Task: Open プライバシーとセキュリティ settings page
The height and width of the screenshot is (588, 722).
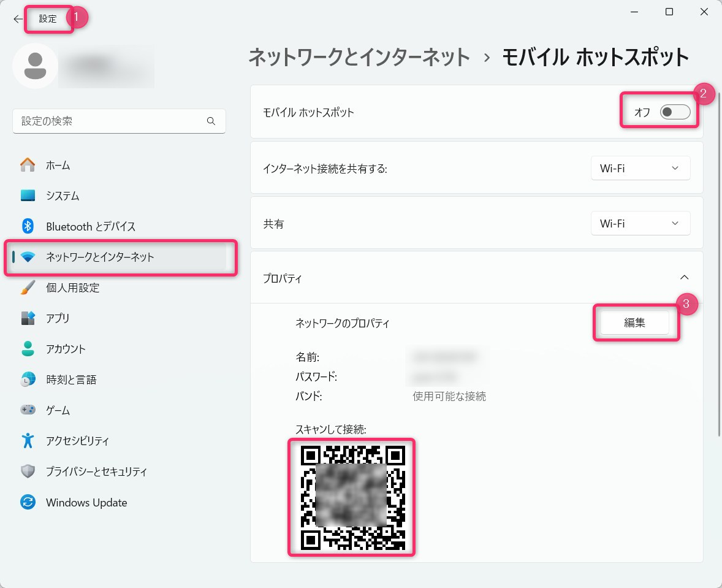Action: (119, 472)
